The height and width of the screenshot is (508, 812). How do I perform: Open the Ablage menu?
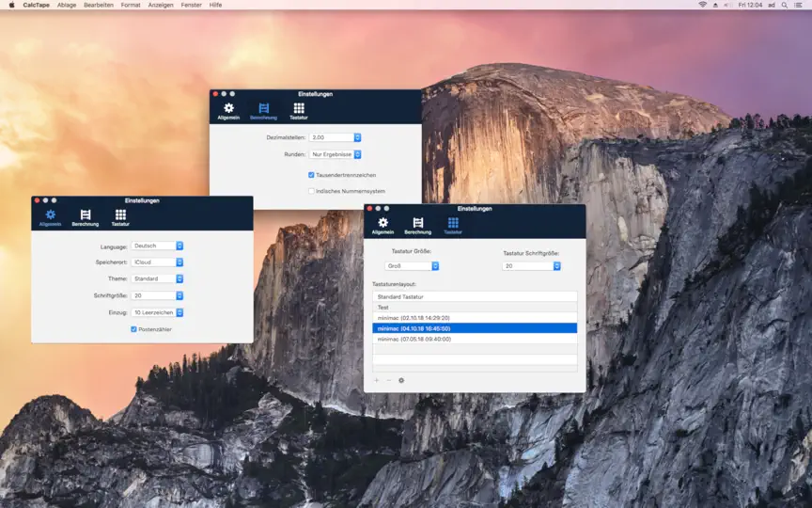[x=67, y=5]
